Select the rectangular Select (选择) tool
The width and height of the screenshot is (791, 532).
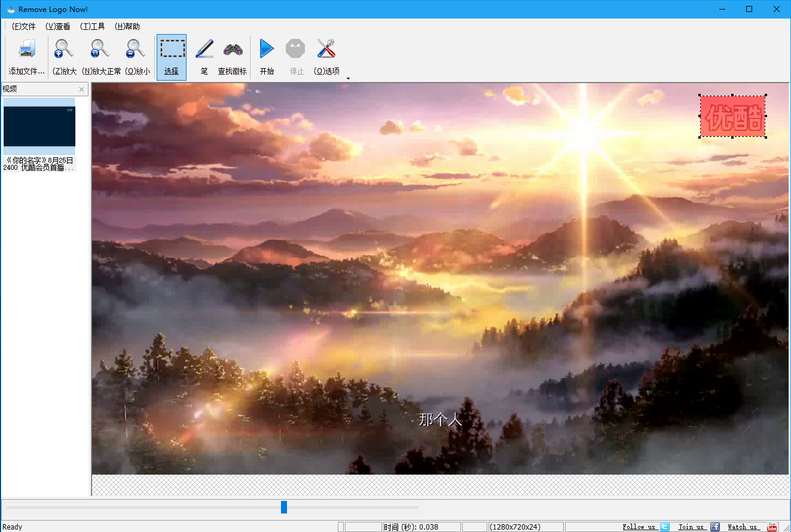click(x=172, y=57)
